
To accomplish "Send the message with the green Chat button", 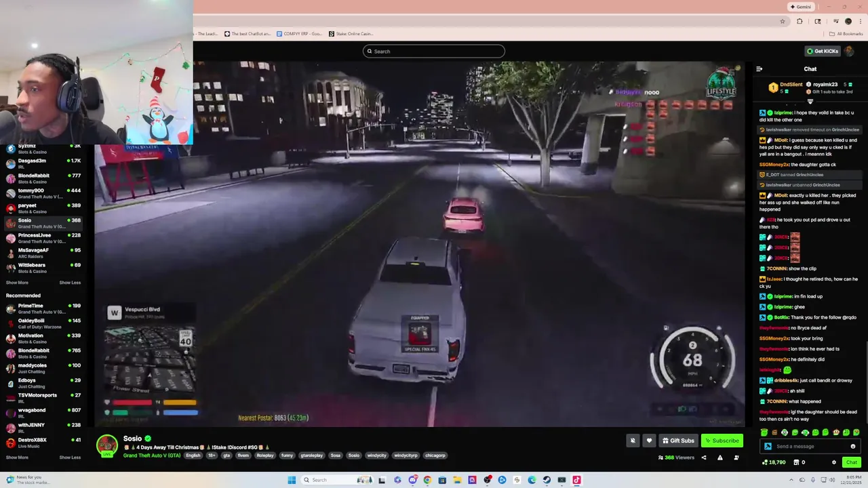I will pos(852,462).
